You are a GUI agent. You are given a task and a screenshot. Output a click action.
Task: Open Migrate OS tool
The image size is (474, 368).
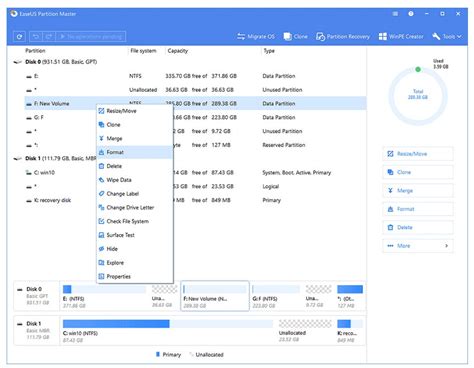click(256, 36)
